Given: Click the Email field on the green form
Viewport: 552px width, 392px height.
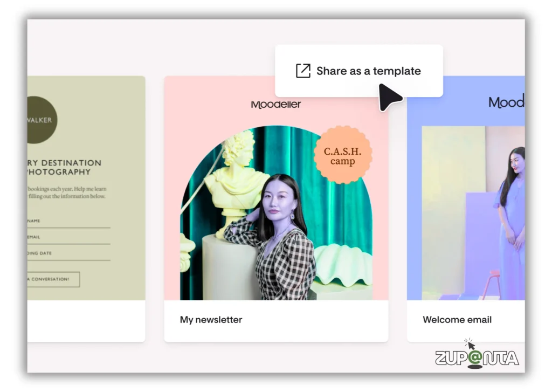Looking at the screenshot, I should (x=68, y=238).
